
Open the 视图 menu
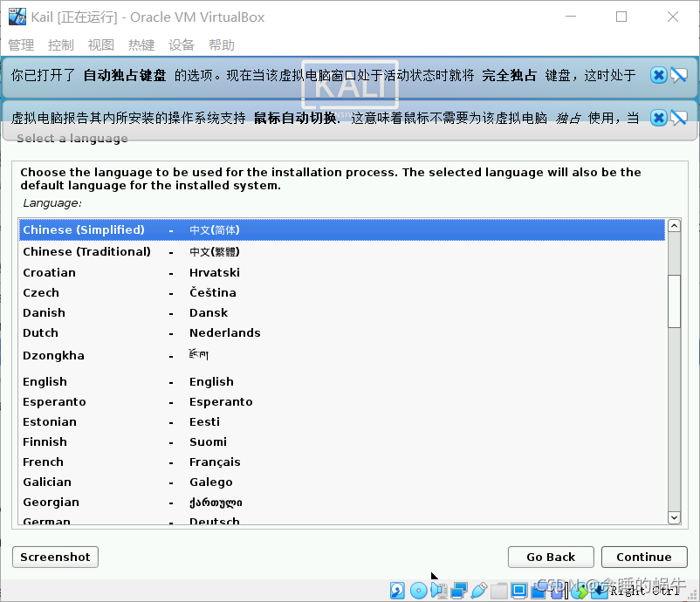(101, 45)
